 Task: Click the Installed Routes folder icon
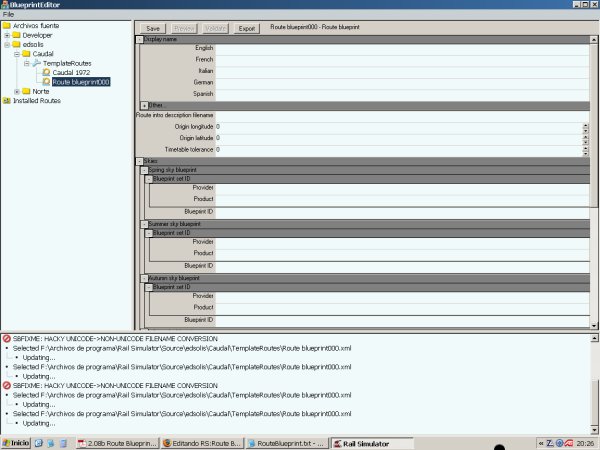click(x=6, y=101)
